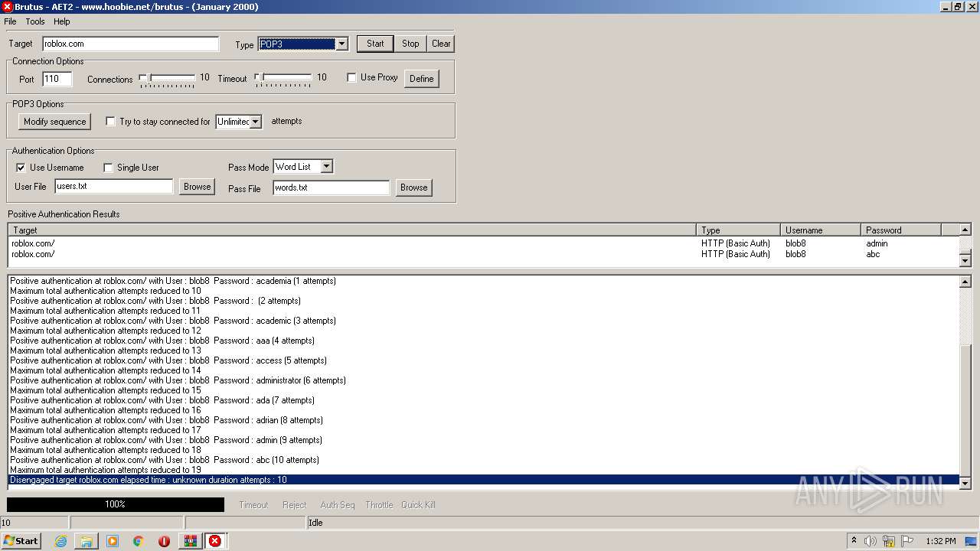
Task: Select the Brutus red X taskbar button
Action: pos(215,541)
